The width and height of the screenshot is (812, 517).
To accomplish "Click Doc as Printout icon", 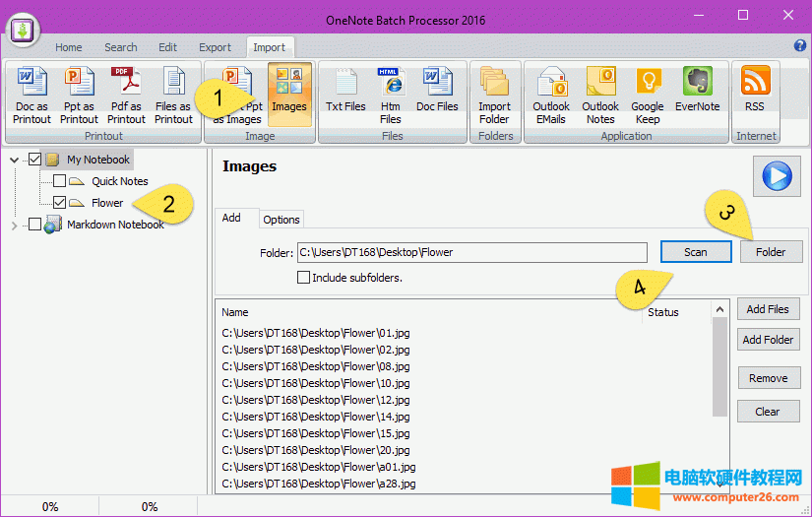I will pos(31,96).
